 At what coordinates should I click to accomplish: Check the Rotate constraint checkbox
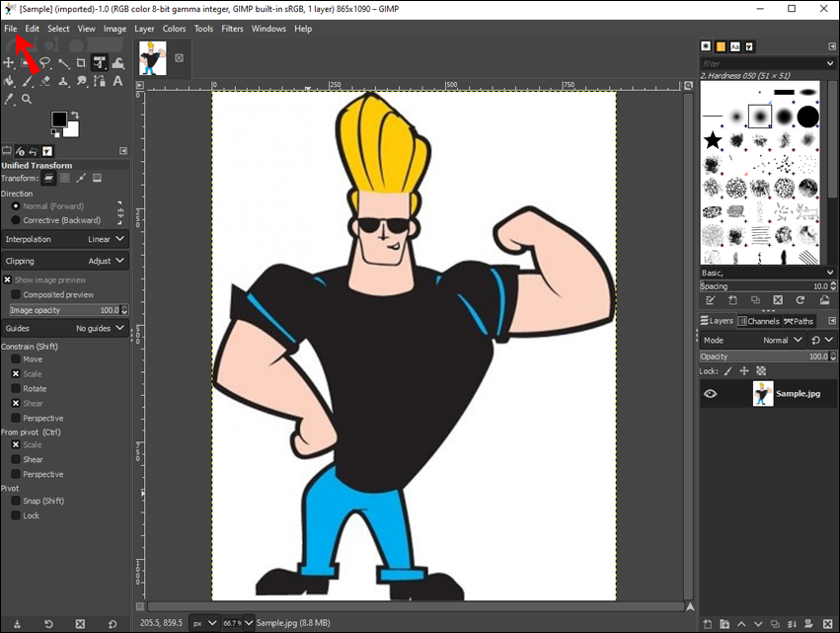coord(16,388)
